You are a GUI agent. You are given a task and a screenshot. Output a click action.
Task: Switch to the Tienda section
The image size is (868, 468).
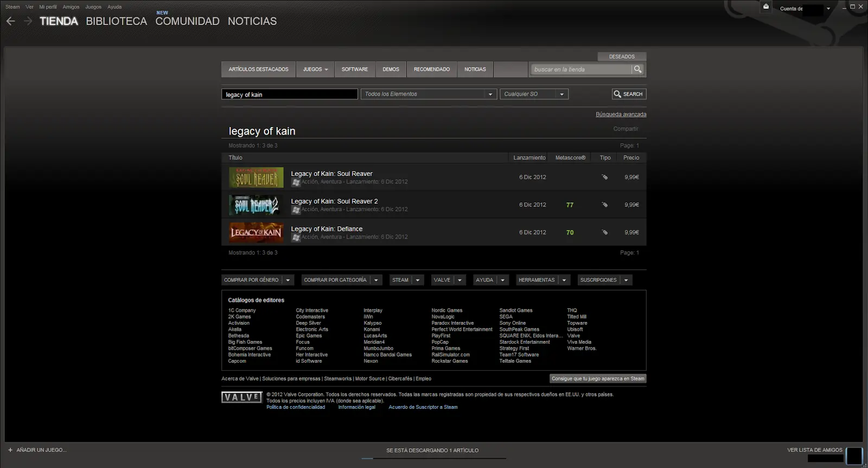59,21
